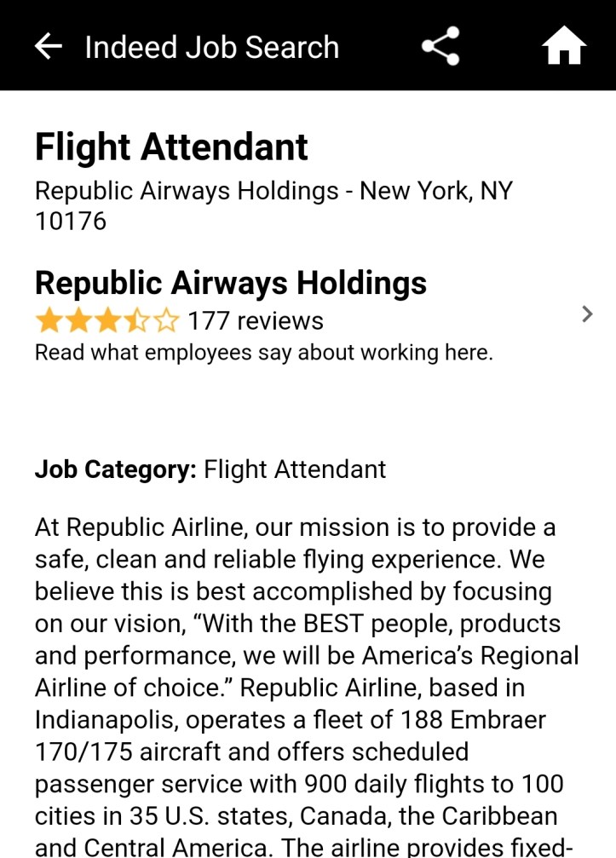Image resolution: width=616 pixels, height=858 pixels.
Task: Open the 177 reviews link
Action: point(255,321)
